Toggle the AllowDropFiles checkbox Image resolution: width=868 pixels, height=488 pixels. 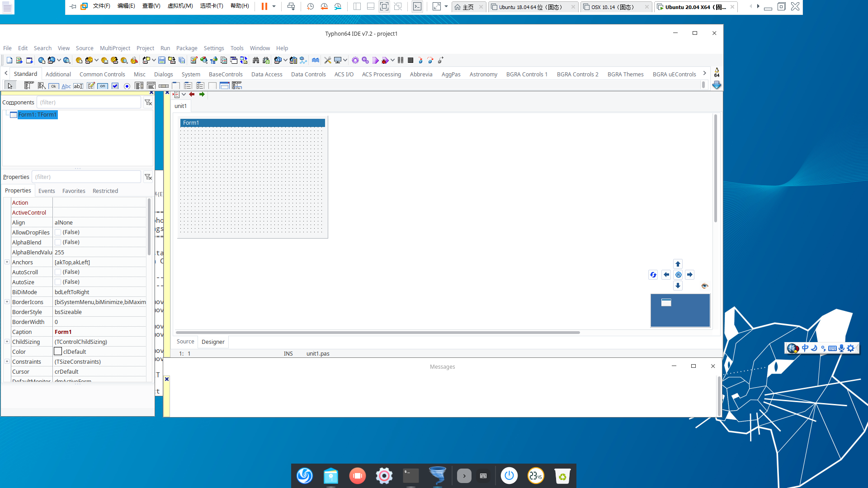coord(58,232)
